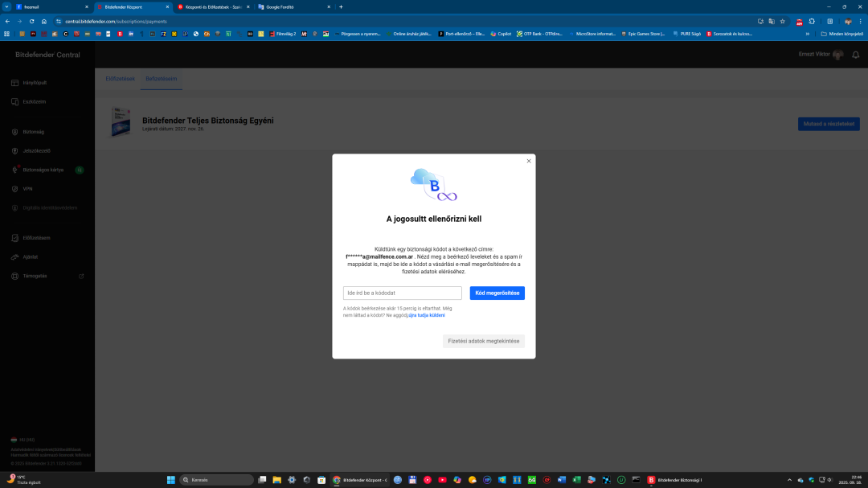Open the Chrome three-dot menu
The height and width of the screenshot is (488, 868).
point(860,22)
